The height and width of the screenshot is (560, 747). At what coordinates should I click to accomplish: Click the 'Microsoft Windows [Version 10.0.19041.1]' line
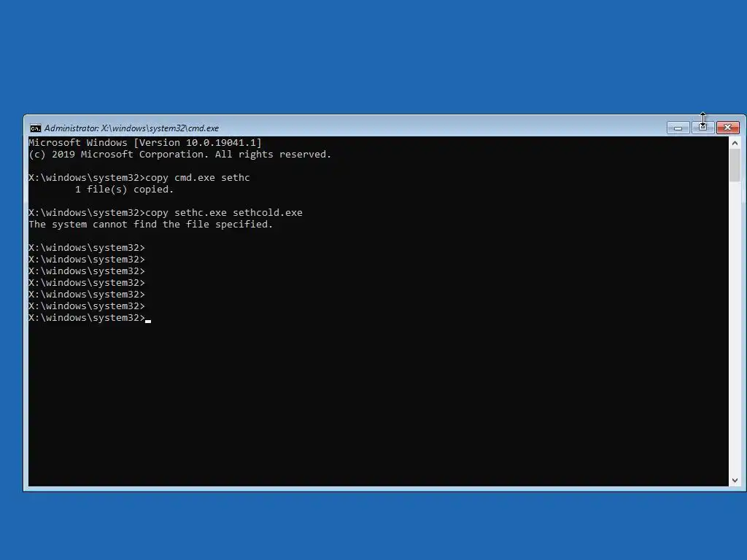click(x=145, y=142)
